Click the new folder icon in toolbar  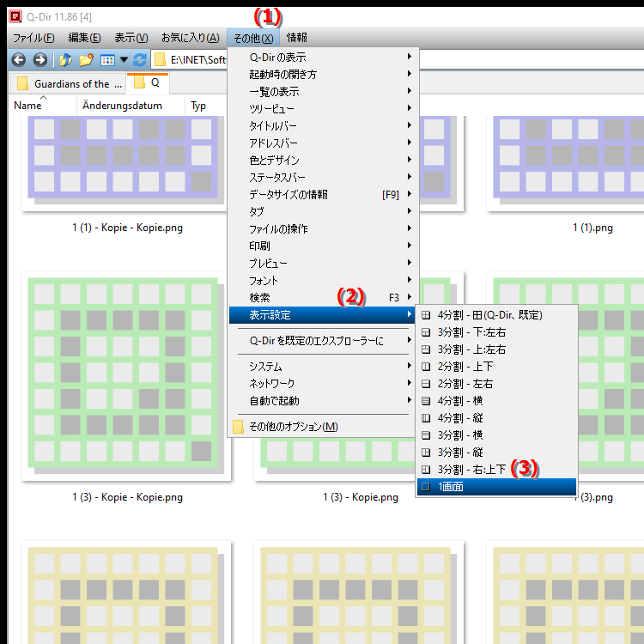click(x=86, y=60)
